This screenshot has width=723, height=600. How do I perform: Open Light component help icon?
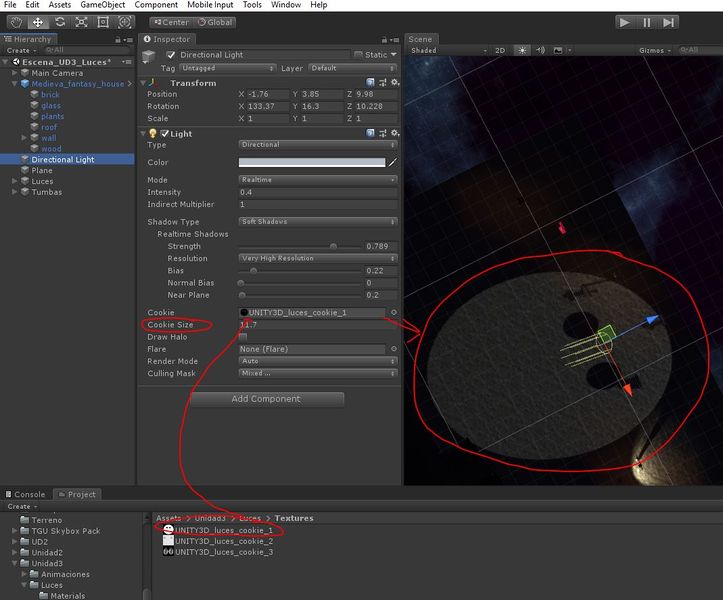point(370,133)
